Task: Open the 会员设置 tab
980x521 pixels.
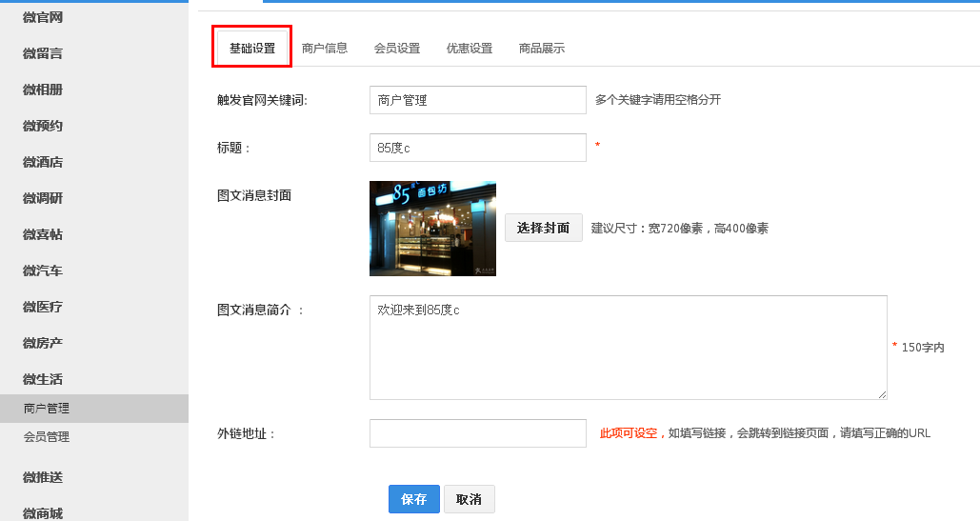Action: click(x=397, y=49)
